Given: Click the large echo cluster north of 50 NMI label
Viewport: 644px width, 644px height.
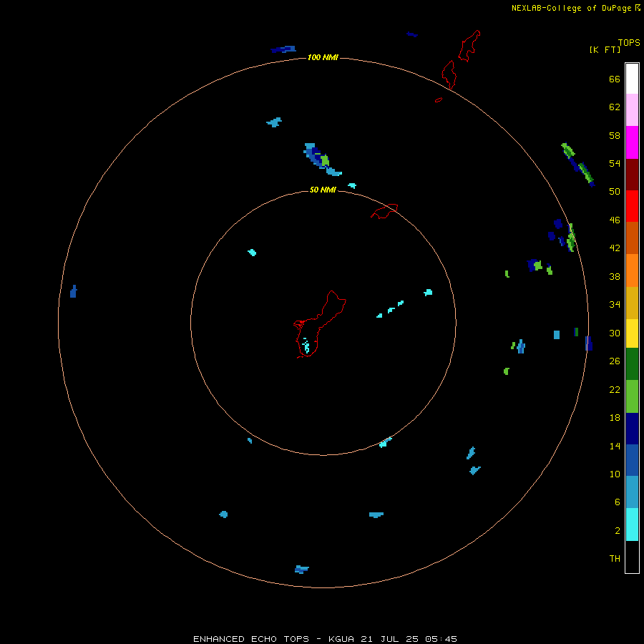Looking at the screenshot, I should [321, 160].
